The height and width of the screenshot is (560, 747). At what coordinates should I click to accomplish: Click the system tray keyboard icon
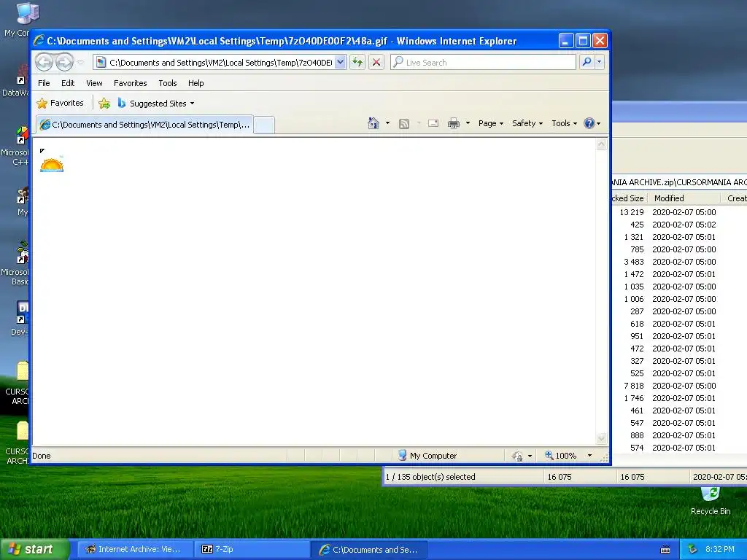(665, 550)
